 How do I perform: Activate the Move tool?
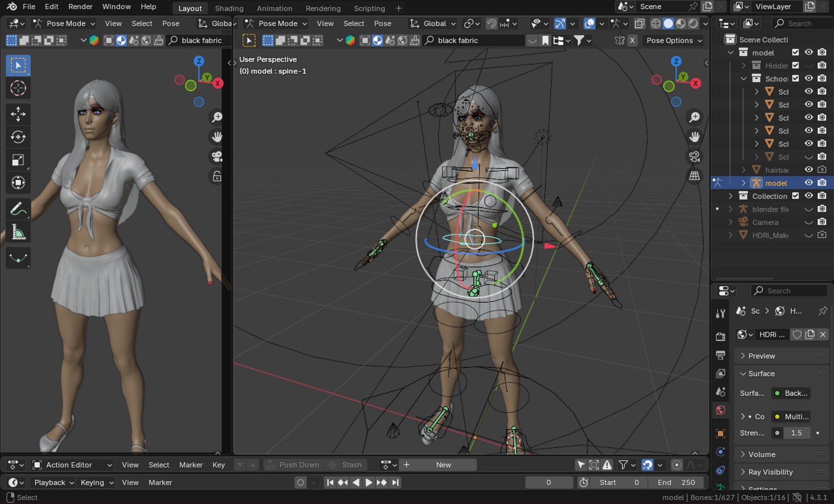pyautogui.click(x=18, y=114)
